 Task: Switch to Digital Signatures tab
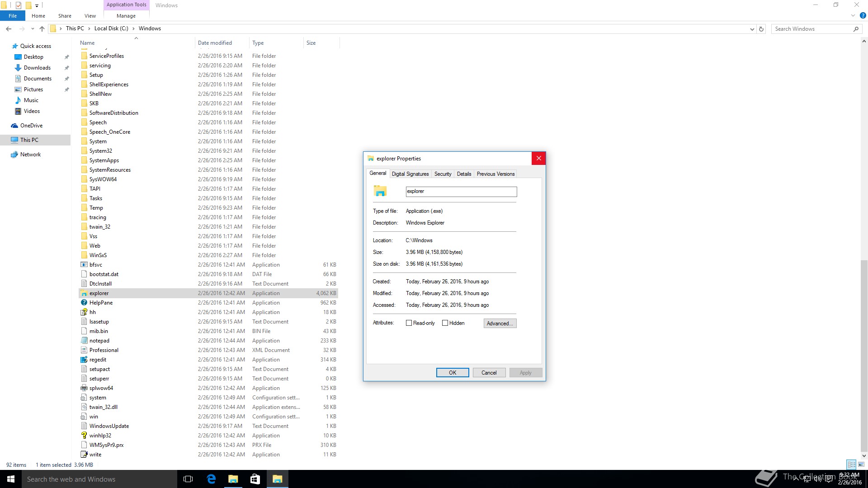(410, 174)
